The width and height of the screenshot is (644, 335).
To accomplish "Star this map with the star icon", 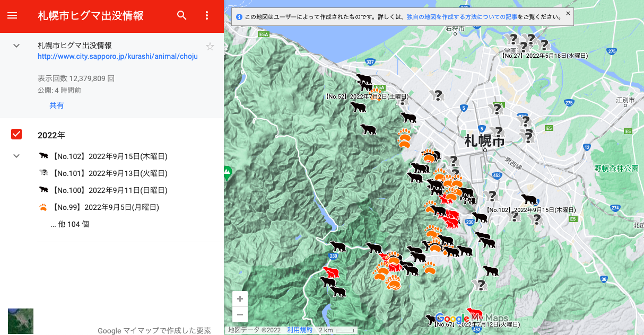I will pyautogui.click(x=210, y=46).
